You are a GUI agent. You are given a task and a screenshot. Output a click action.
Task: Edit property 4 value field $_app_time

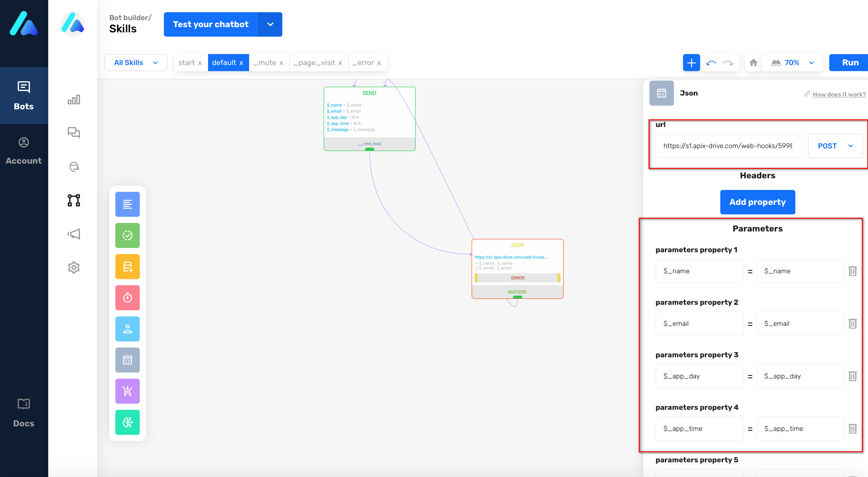click(800, 429)
